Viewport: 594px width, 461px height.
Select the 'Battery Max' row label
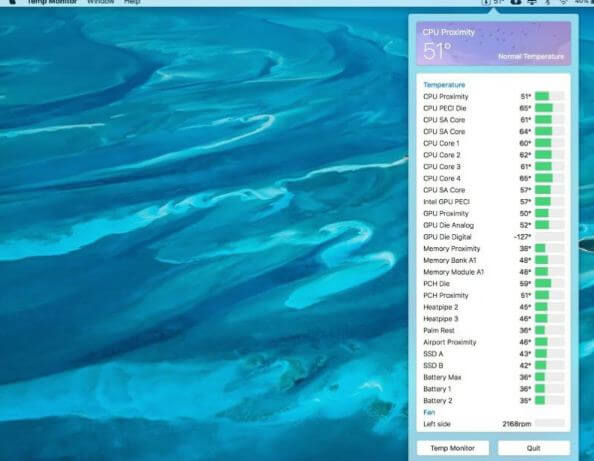pyautogui.click(x=442, y=377)
